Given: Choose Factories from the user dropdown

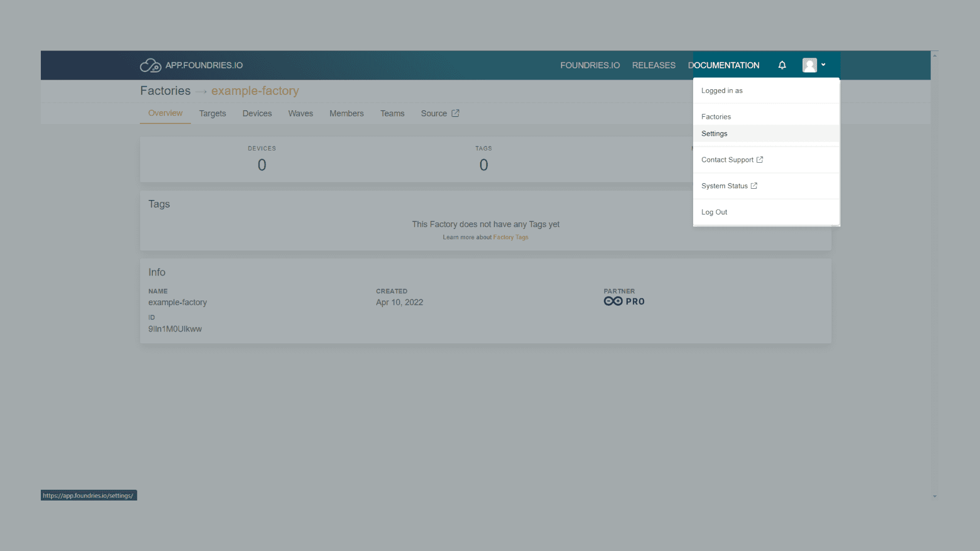Looking at the screenshot, I should (716, 117).
